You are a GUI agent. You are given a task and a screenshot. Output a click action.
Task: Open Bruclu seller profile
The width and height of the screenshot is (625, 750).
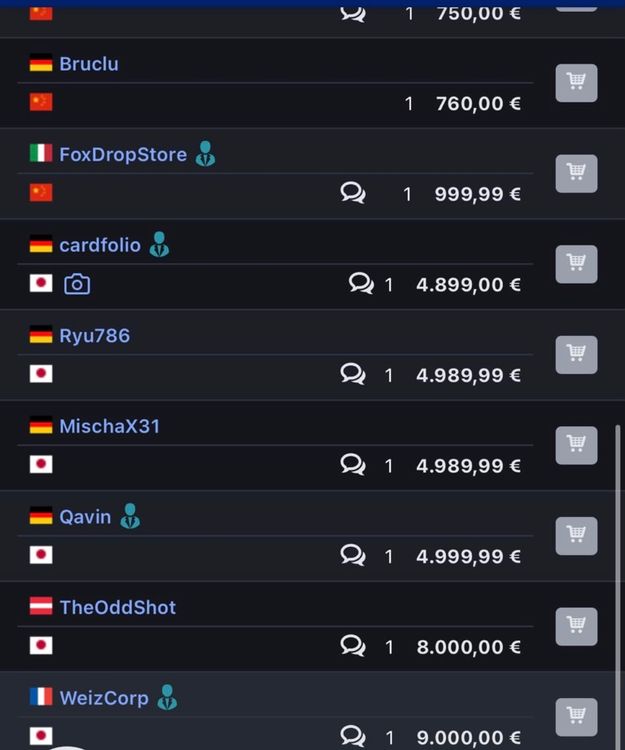(x=89, y=64)
